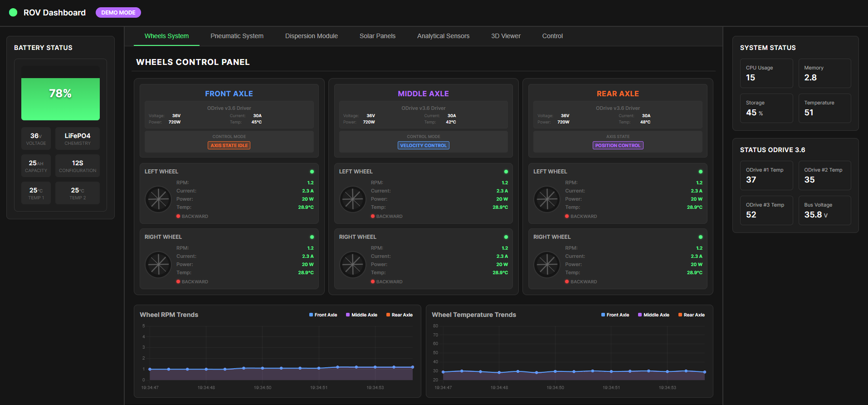Click Rear Axle right wheel green status dot
Screen dimensions: 868x405
(x=700, y=237)
